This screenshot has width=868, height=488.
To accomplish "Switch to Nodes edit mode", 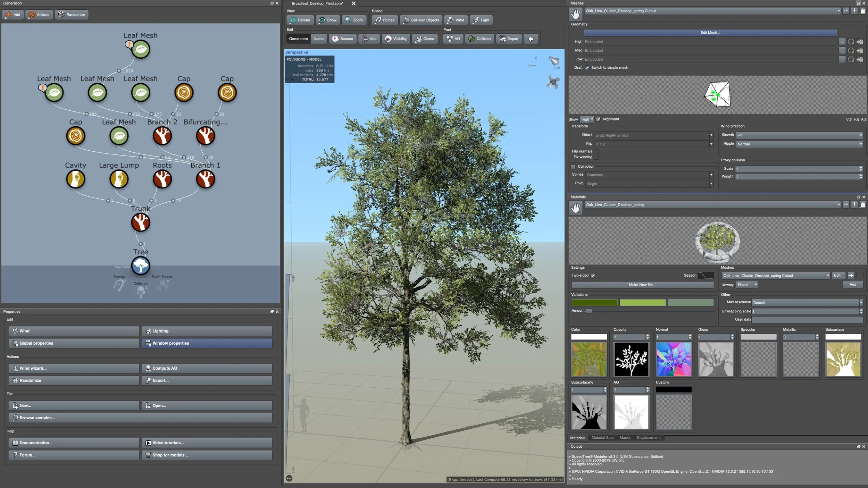I will pyautogui.click(x=319, y=39).
